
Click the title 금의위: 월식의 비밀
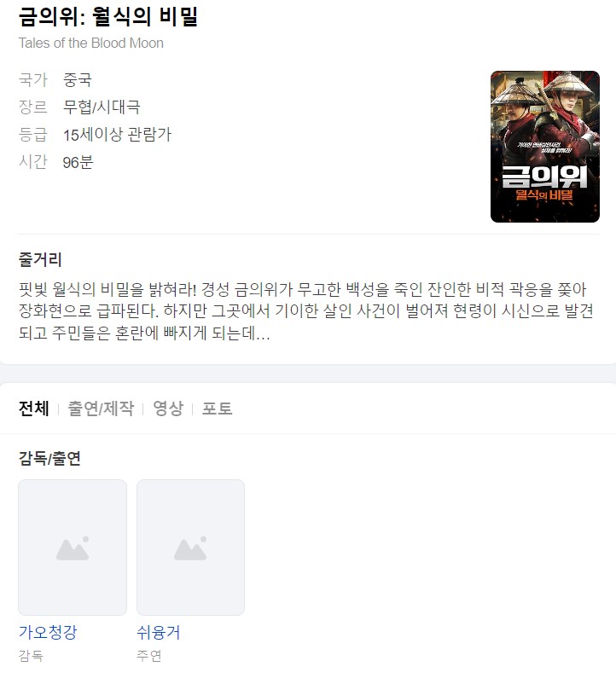click(108, 16)
